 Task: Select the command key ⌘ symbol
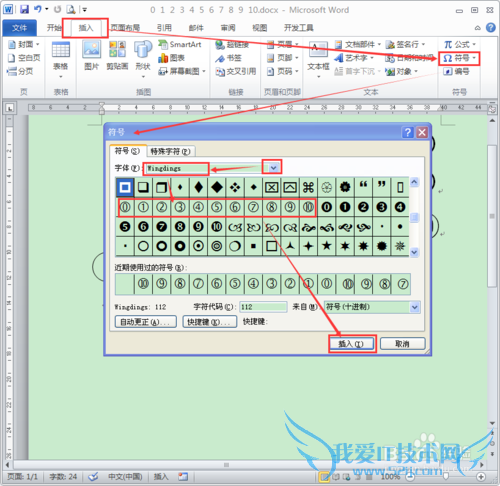click(308, 187)
